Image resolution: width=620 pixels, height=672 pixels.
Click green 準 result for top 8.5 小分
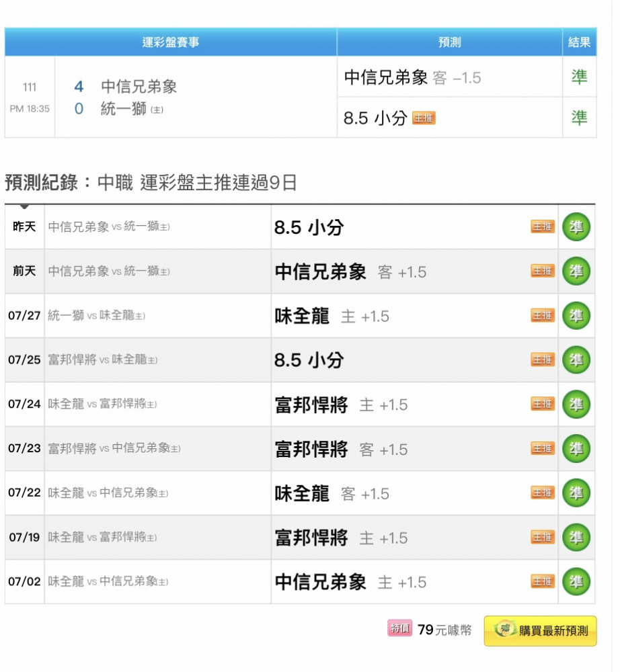pos(579,118)
